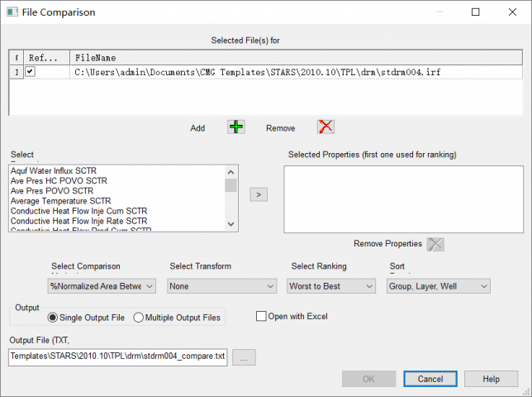
Task: Select Single Output File option
Action: [x=54, y=318]
